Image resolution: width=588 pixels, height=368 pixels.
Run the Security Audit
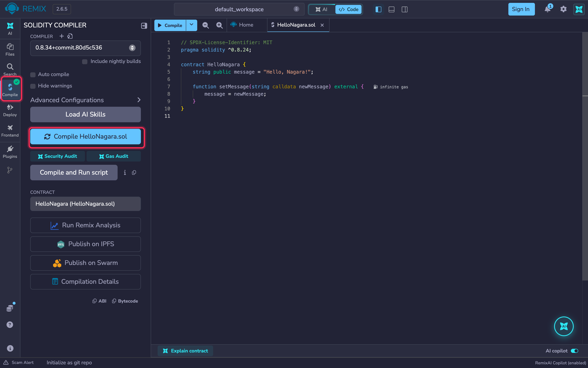click(57, 156)
